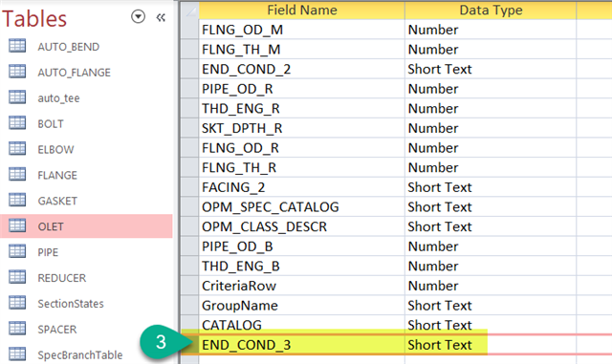This screenshot has width=612, height=364.
Task: Open the AUTO_BEND table icon
Action: tap(17, 46)
